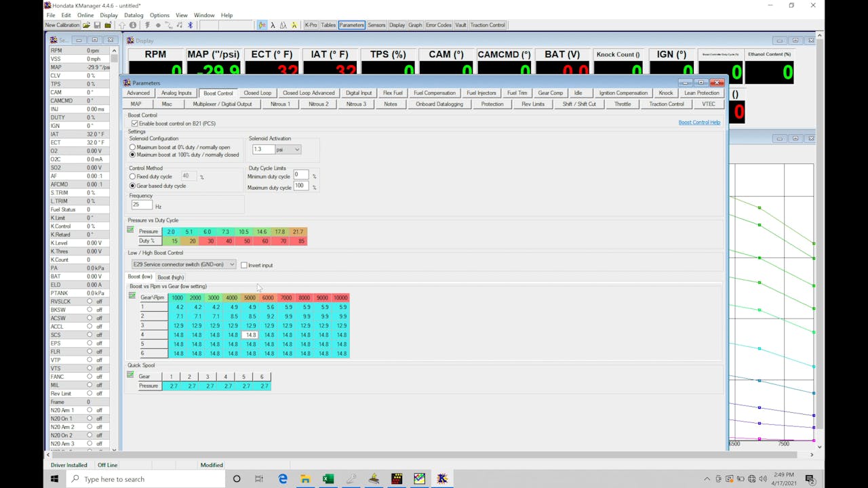Switch to the Boost (high) tab
868x488 pixels.
click(x=170, y=277)
